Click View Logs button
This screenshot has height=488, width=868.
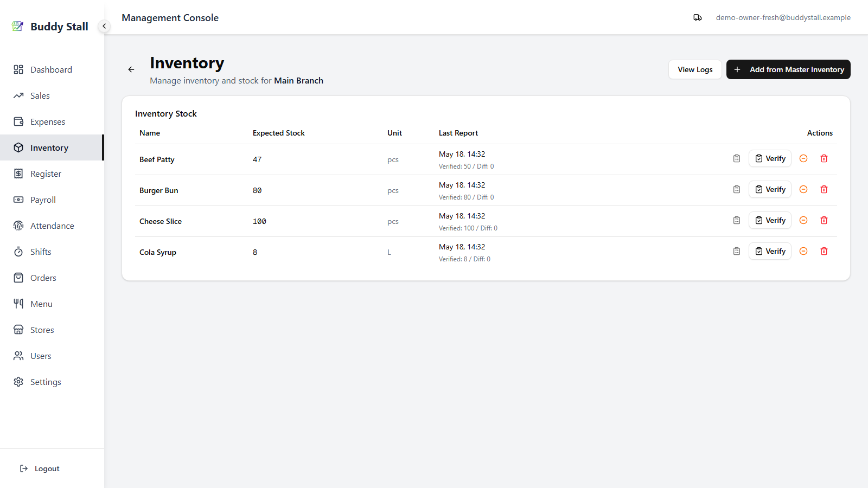point(695,69)
